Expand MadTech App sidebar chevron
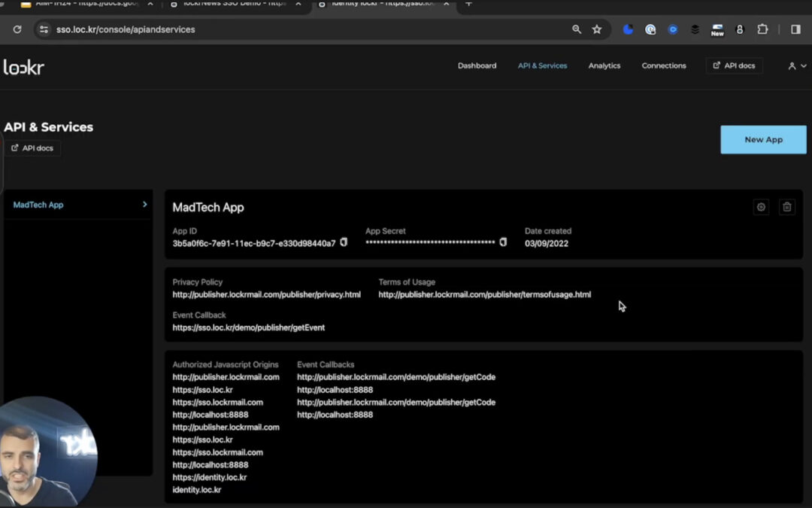 (x=144, y=204)
